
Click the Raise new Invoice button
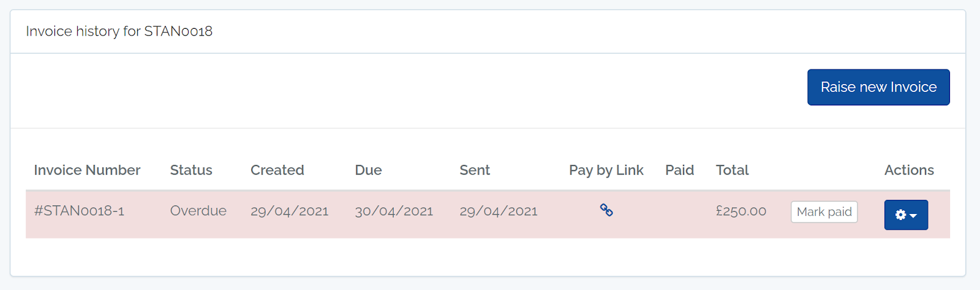point(878,87)
